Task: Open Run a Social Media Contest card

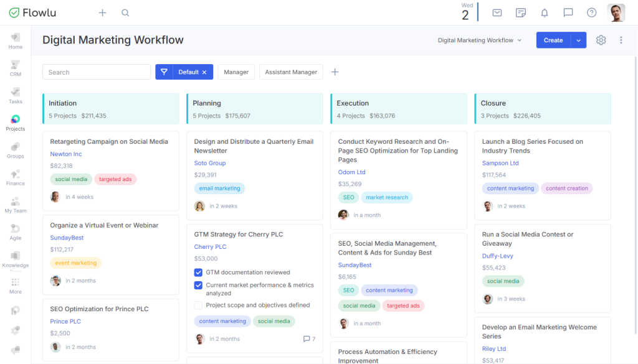Action: pyautogui.click(x=527, y=239)
